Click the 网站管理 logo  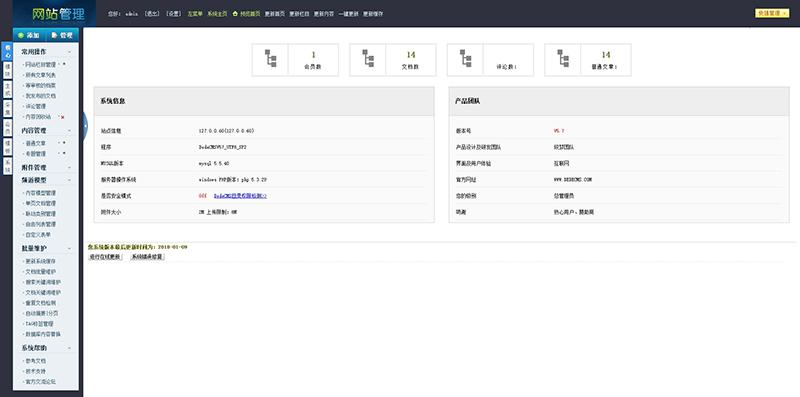[x=58, y=14]
